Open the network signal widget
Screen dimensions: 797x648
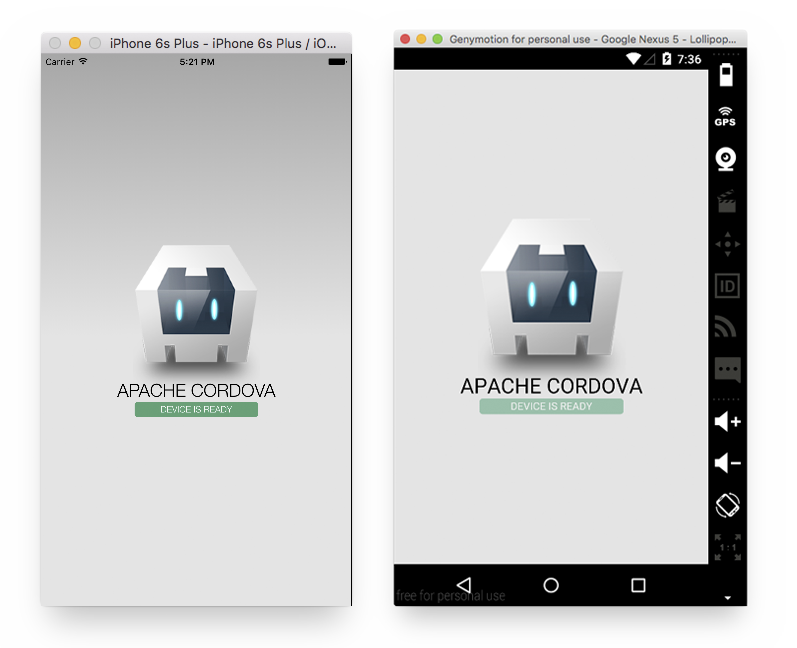tap(725, 327)
